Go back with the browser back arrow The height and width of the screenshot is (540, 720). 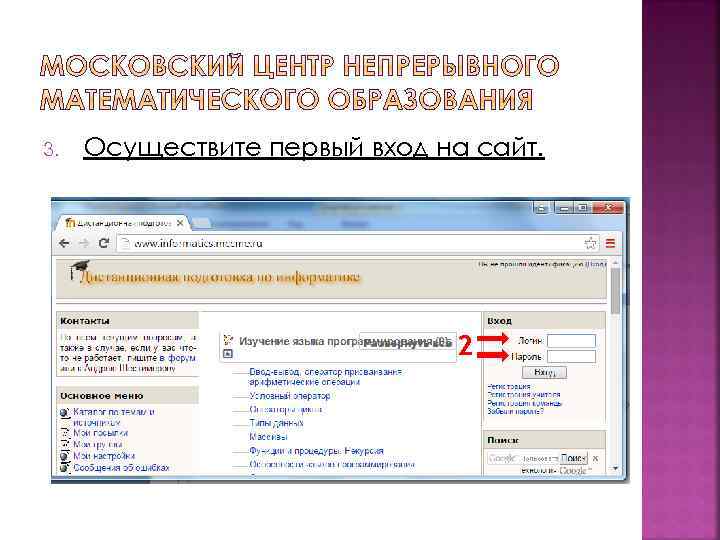pyautogui.click(x=64, y=243)
